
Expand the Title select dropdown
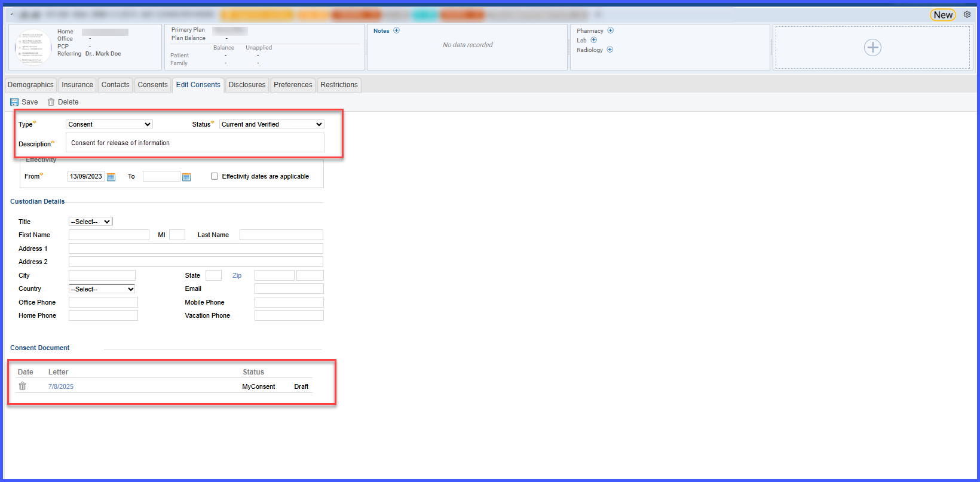pos(90,222)
